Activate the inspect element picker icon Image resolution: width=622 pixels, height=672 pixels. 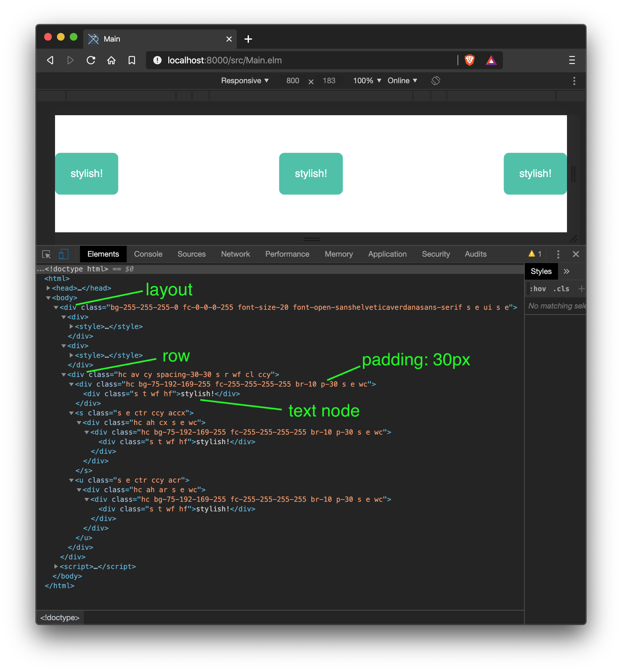46,254
